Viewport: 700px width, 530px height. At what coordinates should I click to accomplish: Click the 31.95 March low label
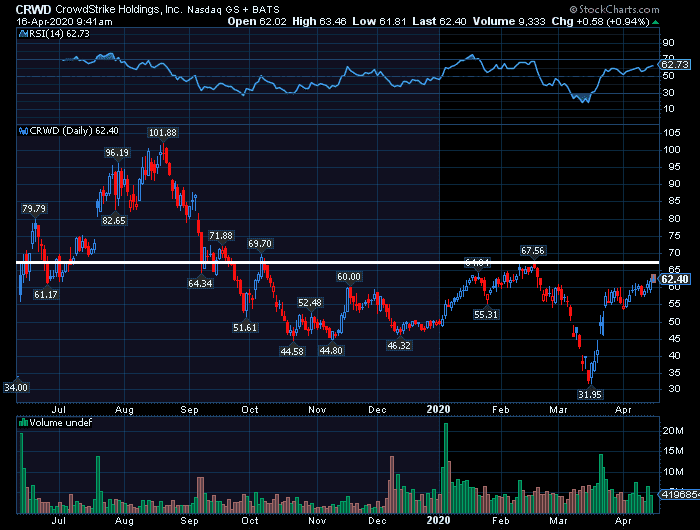pos(590,395)
